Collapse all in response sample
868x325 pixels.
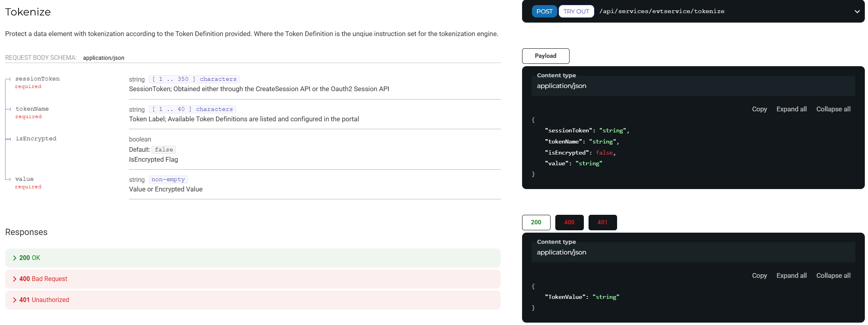click(x=833, y=275)
